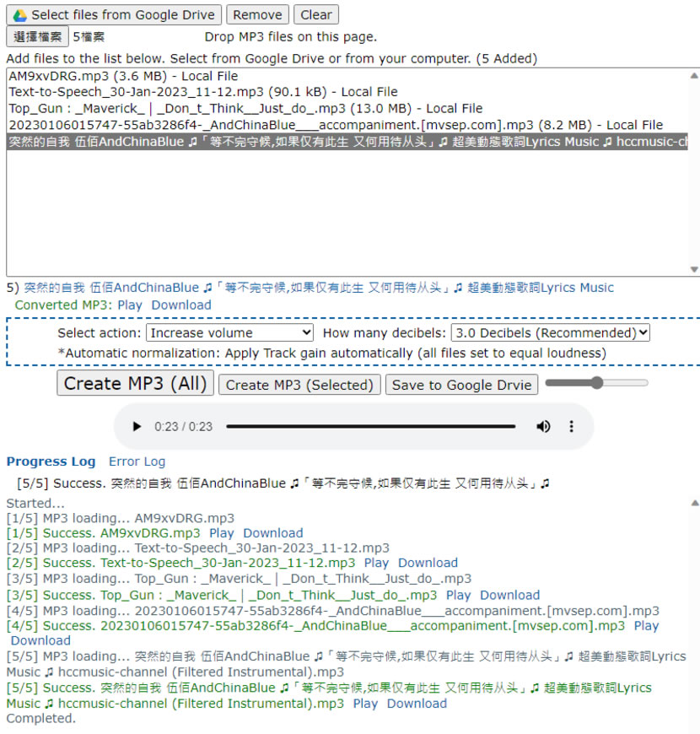Click Create MP3 (All)
700x734 pixels.
(135, 383)
